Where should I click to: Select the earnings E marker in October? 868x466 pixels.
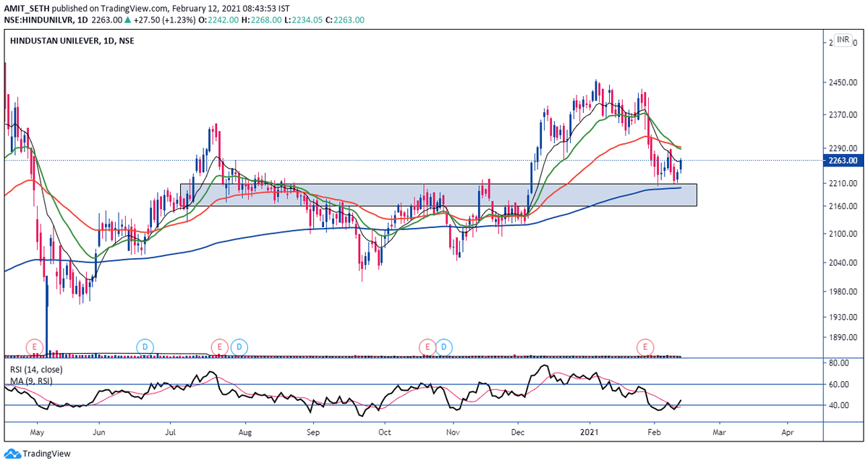(x=427, y=347)
